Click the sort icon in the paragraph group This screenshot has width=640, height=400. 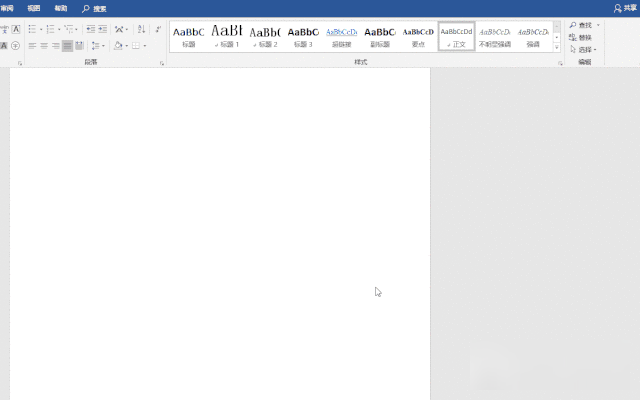point(141,30)
